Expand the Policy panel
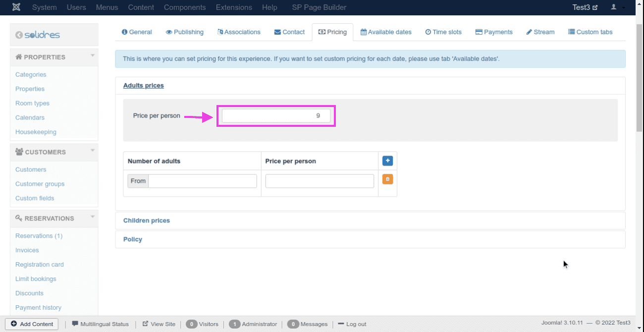The image size is (644, 332). click(x=133, y=239)
